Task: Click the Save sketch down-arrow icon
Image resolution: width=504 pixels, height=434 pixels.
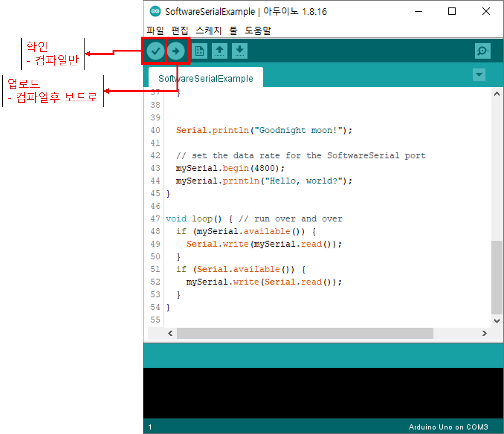Action: pyautogui.click(x=240, y=51)
